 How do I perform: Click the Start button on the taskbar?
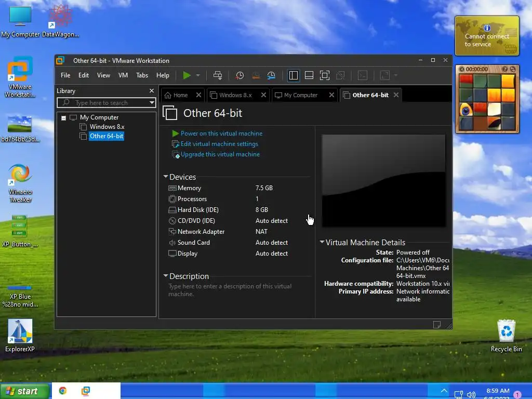tap(24, 391)
